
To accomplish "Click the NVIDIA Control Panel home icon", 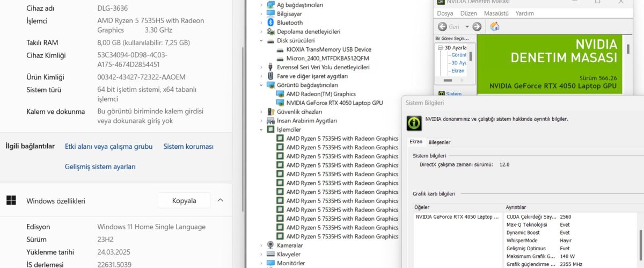I will click(495, 26).
